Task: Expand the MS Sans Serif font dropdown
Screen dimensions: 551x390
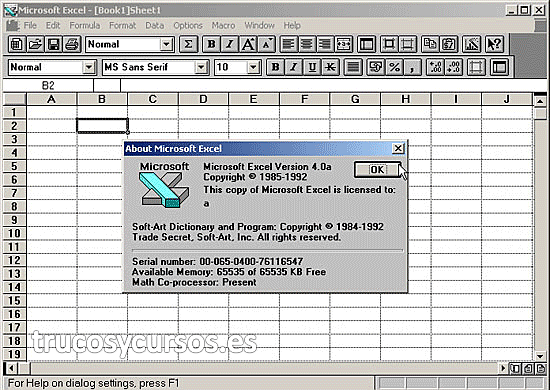Action: (x=201, y=67)
